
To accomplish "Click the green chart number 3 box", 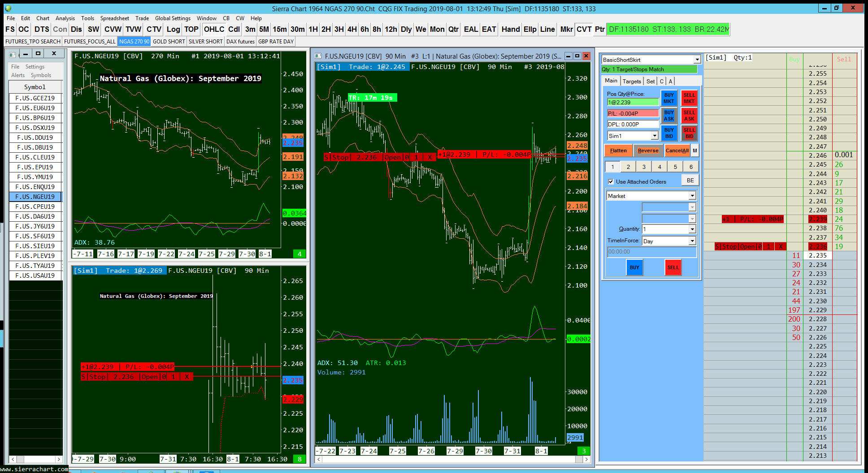I will pyautogui.click(x=584, y=451).
